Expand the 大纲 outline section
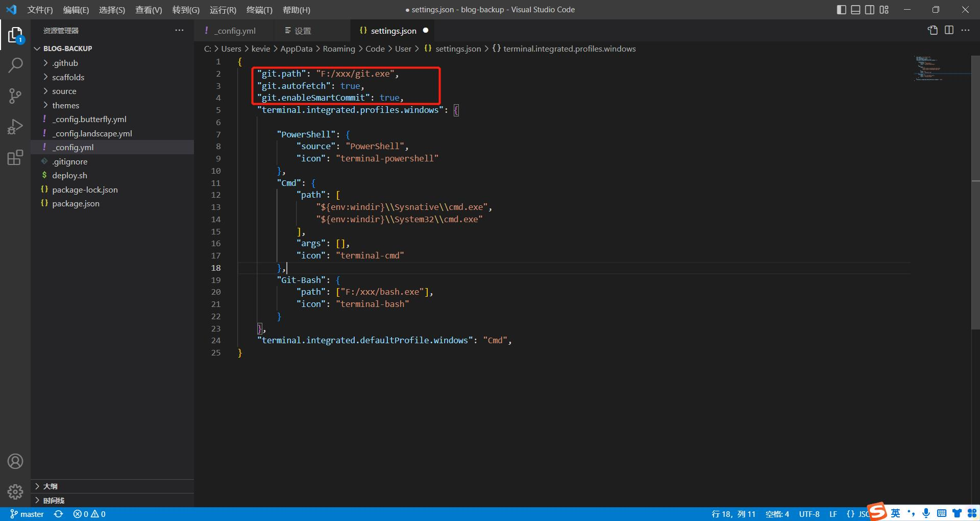The width and height of the screenshot is (980, 521). click(x=50, y=486)
